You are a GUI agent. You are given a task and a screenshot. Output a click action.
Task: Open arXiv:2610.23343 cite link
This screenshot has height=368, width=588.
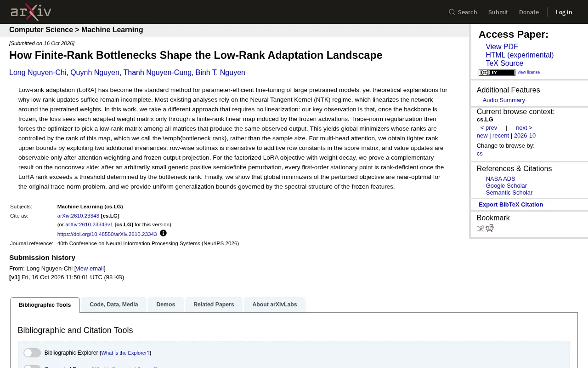(x=78, y=216)
